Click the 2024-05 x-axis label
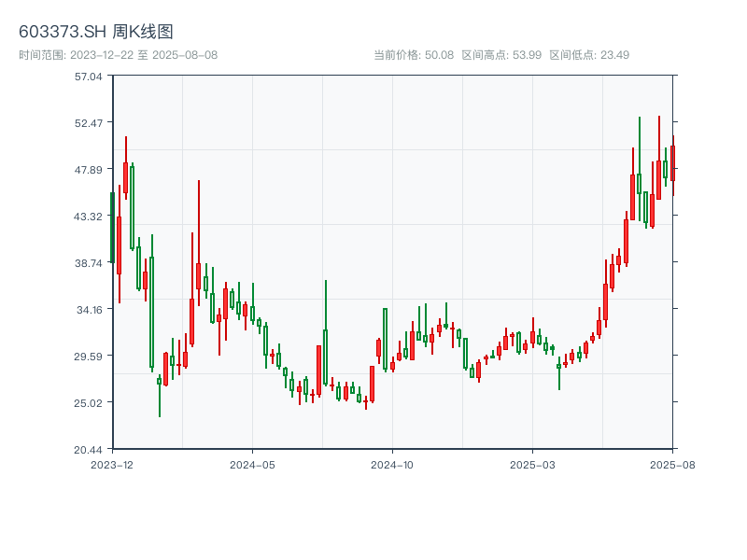 pyautogui.click(x=252, y=465)
